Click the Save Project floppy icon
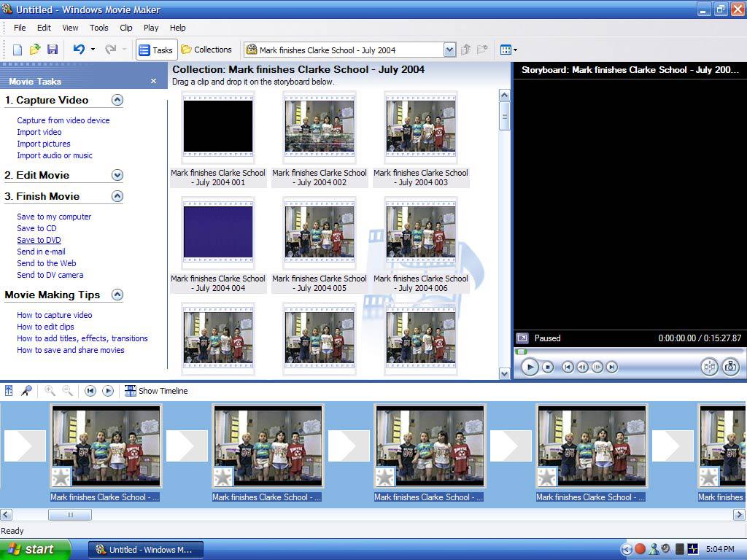This screenshot has width=747, height=560. (x=53, y=50)
